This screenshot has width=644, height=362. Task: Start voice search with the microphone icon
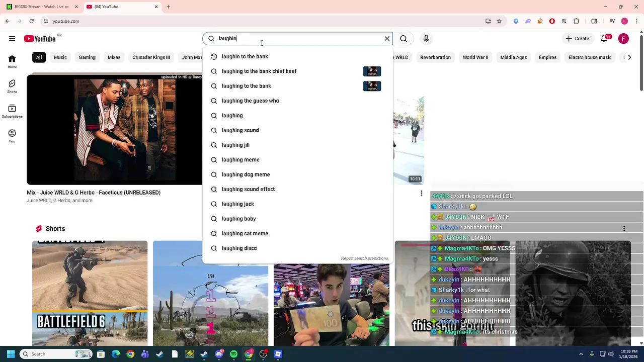point(426,39)
